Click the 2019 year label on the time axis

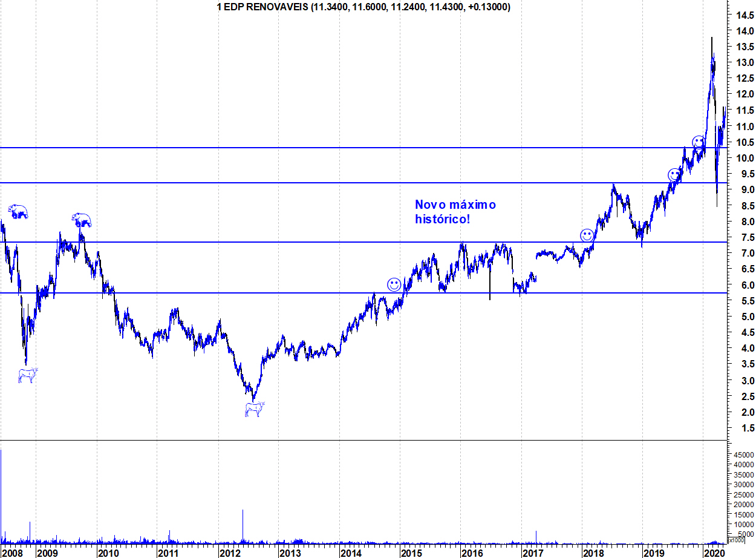click(654, 553)
